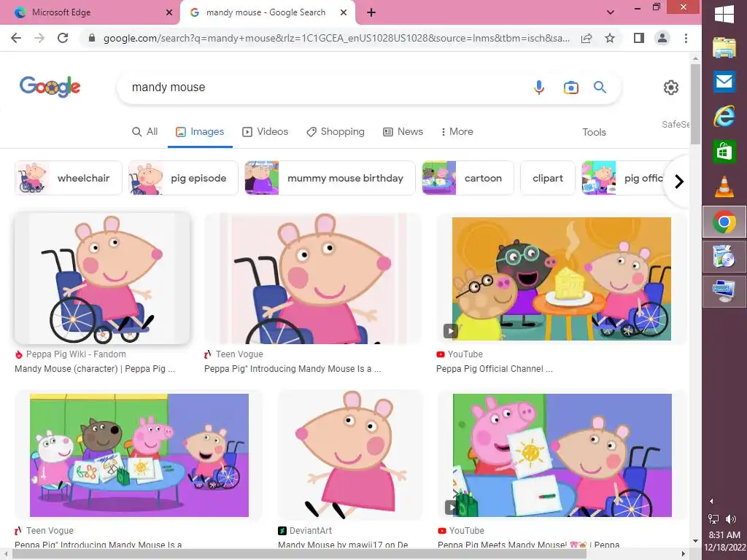The image size is (747, 560).
Task: Open YouTube cheese table video thumbnail
Action: [562, 279]
